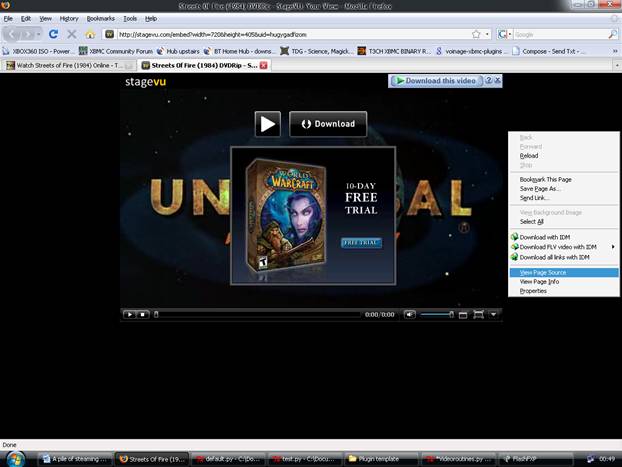
Task: Open FlashFXP taskbar item
Action: 535,459
